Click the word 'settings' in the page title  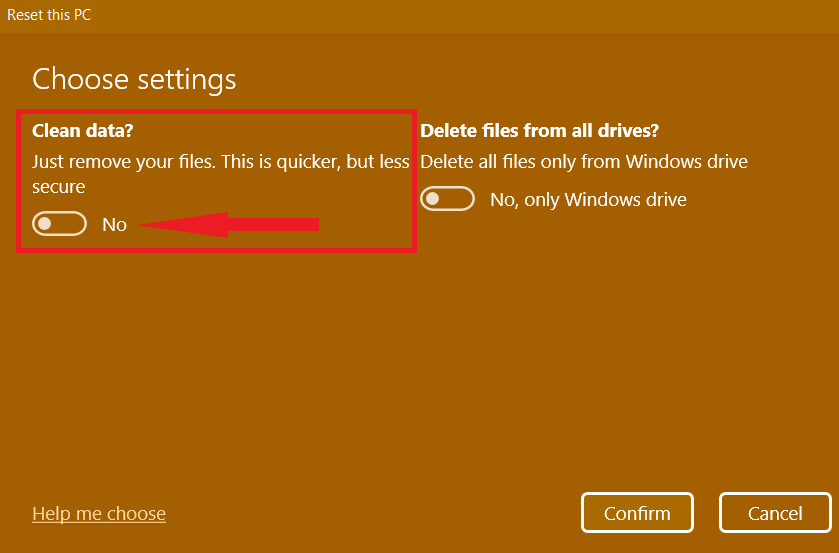[187, 80]
